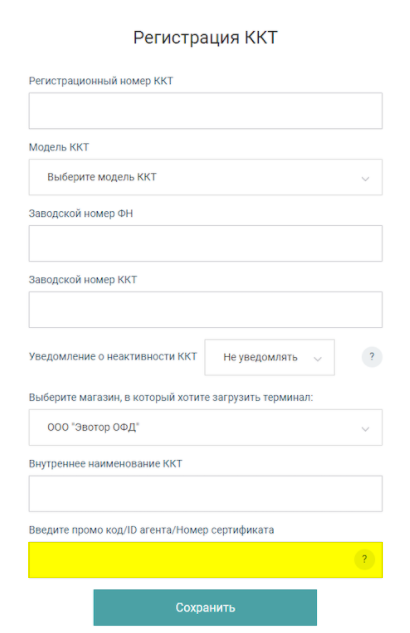Image resolution: width=410 pixels, height=633 pixels.
Task: Click the Выберите магазин label text
Action: pos(171,397)
